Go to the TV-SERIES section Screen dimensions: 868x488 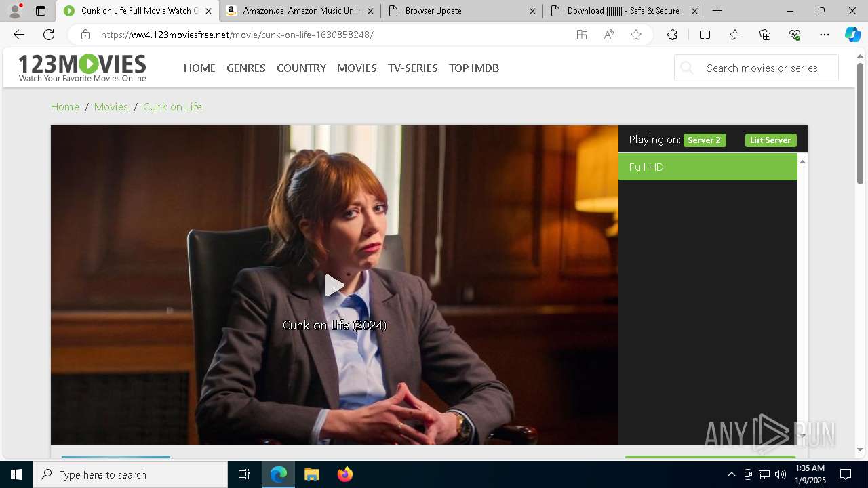click(413, 68)
